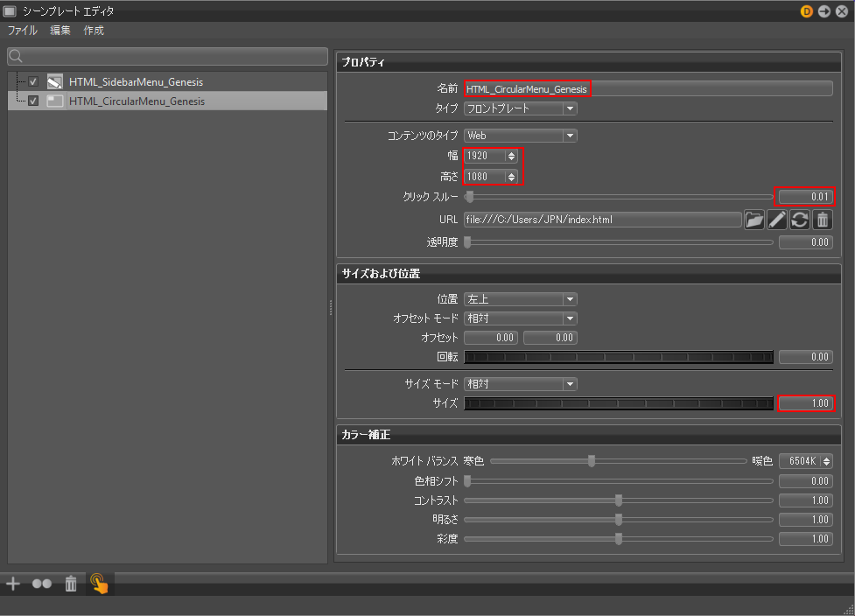Click the 透明度 slider handle

coord(467,242)
